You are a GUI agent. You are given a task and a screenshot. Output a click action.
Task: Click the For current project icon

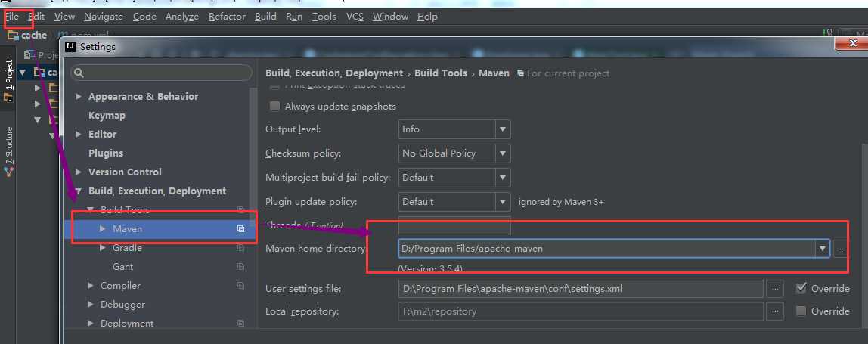tap(520, 73)
